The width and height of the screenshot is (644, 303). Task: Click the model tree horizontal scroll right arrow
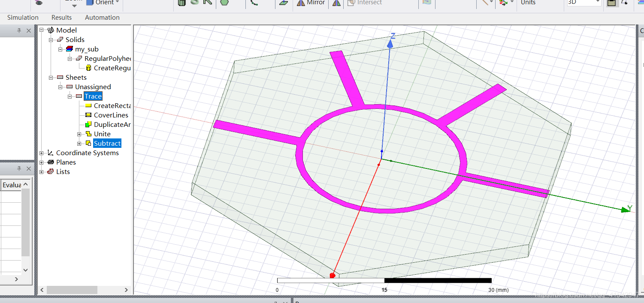(x=126, y=290)
